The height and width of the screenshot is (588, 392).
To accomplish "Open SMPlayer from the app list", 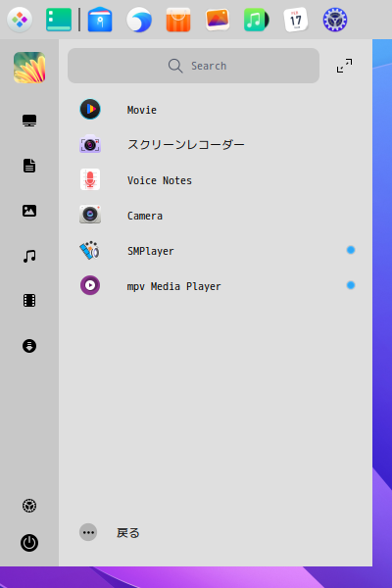I will tap(216, 251).
